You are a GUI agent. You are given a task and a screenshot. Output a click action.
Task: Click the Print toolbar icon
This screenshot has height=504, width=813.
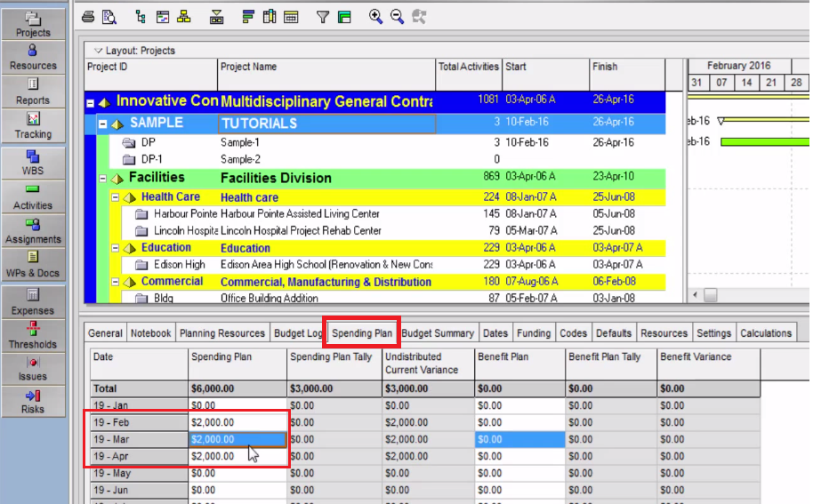[x=88, y=17]
